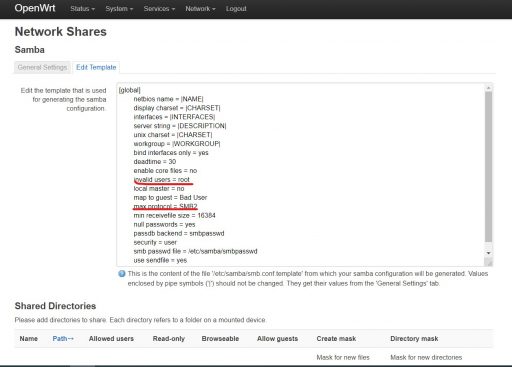Click the 'map to guest = Bad User' line

click(170, 198)
